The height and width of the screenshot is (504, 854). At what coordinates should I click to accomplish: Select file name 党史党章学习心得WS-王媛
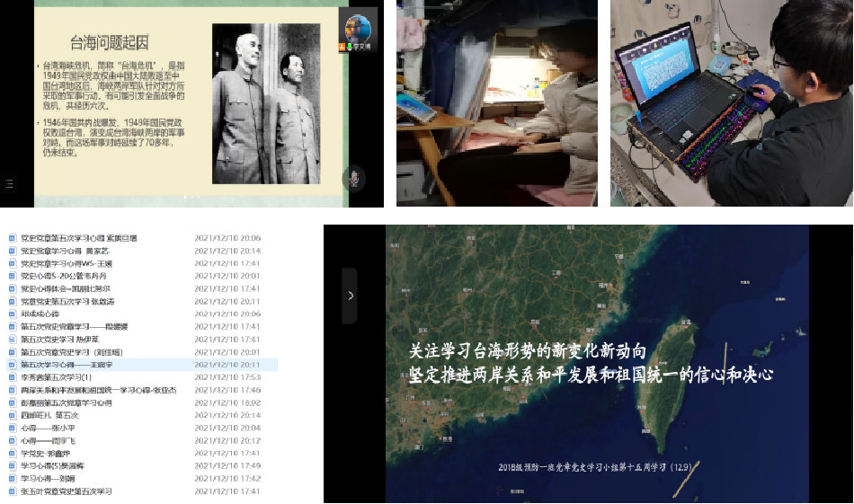tap(67, 263)
